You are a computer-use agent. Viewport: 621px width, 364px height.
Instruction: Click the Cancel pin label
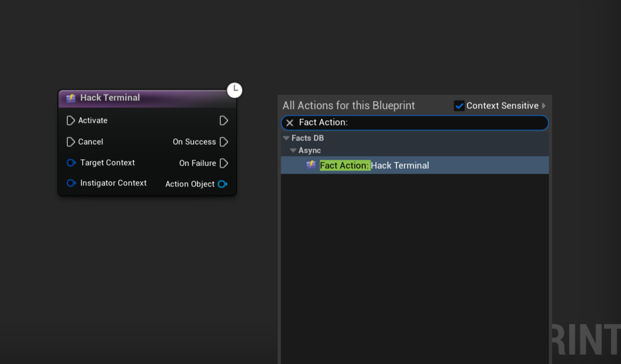90,142
